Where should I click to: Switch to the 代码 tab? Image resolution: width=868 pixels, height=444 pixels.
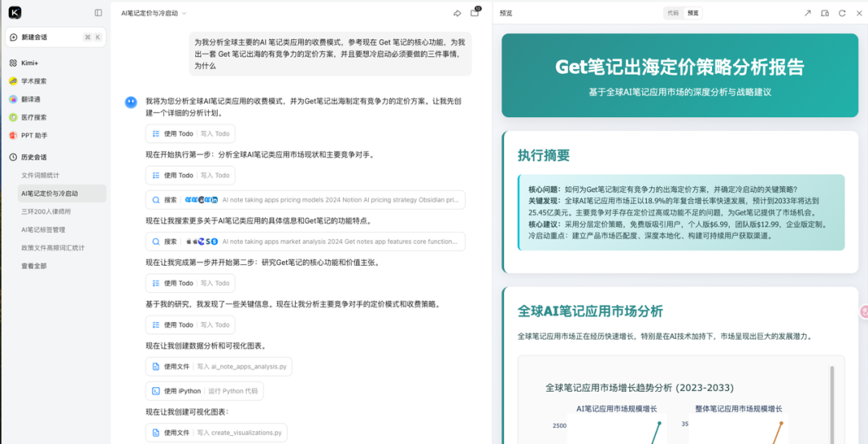click(674, 14)
